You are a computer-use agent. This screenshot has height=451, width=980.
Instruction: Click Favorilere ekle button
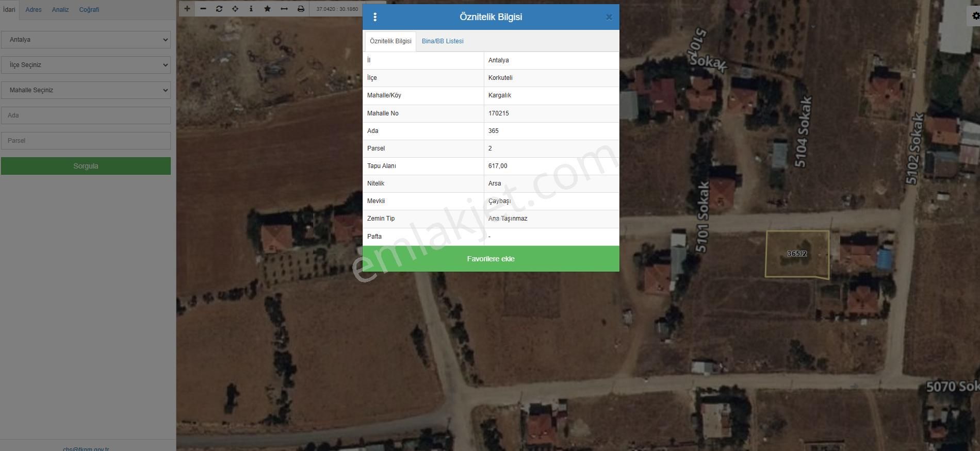click(x=491, y=259)
